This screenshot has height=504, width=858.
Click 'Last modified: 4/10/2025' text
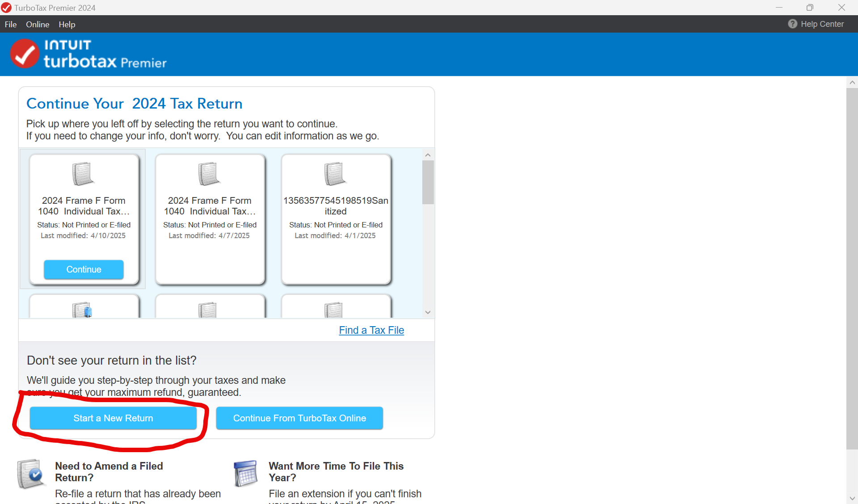pyautogui.click(x=83, y=235)
